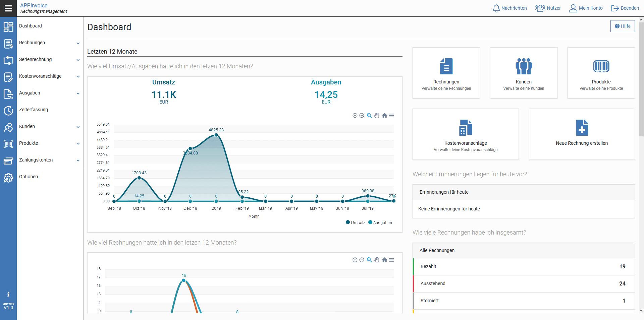
Task: Click the Optionen gear icon
Action: pyautogui.click(x=8, y=178)
